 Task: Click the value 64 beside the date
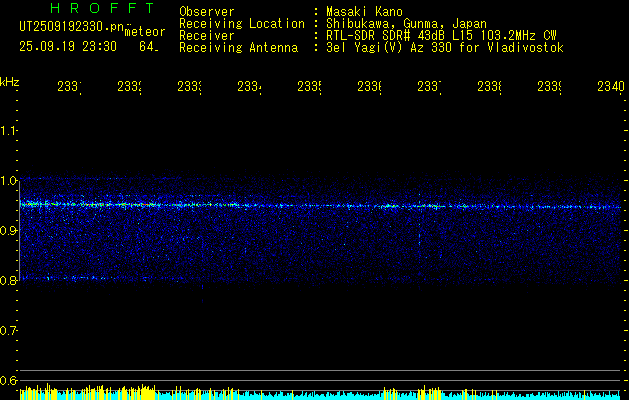pos(148,47)
